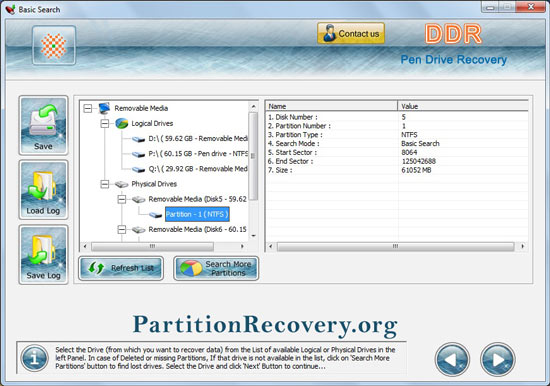Screen dimensions: 550x386
Task: Collapse the Disk5 Removable Media node
Action: (x=121, y=199)
